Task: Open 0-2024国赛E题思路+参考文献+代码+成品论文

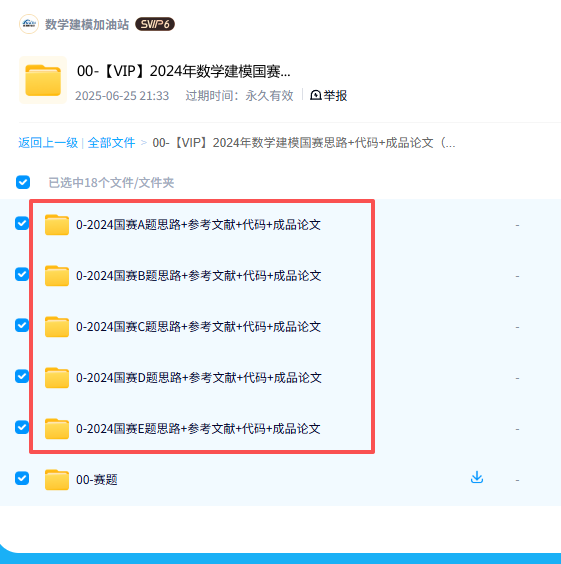Action: (198, 429)
